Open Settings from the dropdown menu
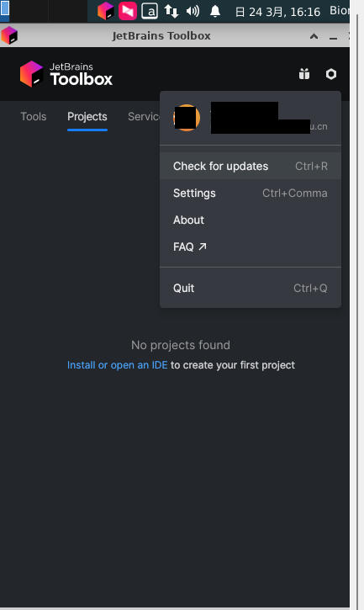 click(x=251, y=193)
